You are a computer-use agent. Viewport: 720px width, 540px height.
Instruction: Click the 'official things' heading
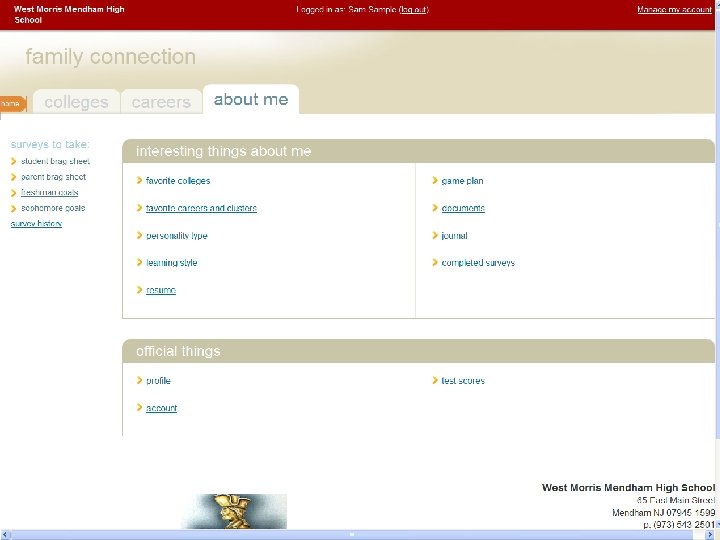pyautogui.click(x=178, y=351)
